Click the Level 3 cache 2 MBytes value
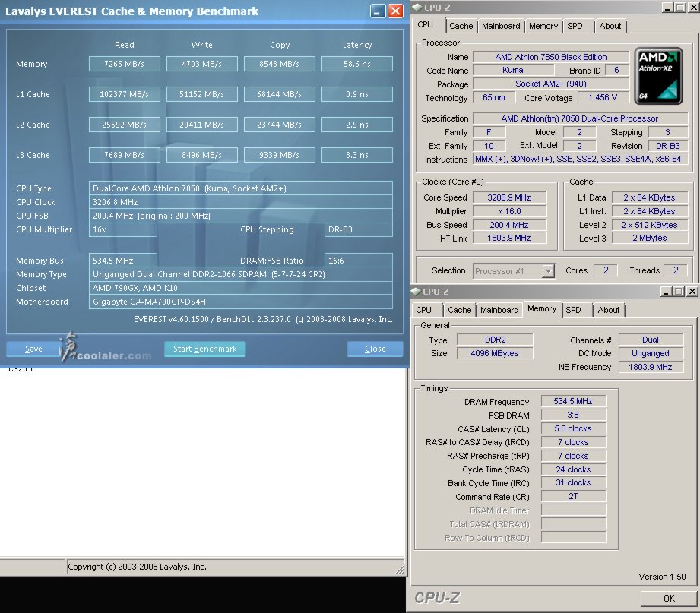The width and height of the screenshot is (700, 613). pyautogui.click(x=650, y=239)
